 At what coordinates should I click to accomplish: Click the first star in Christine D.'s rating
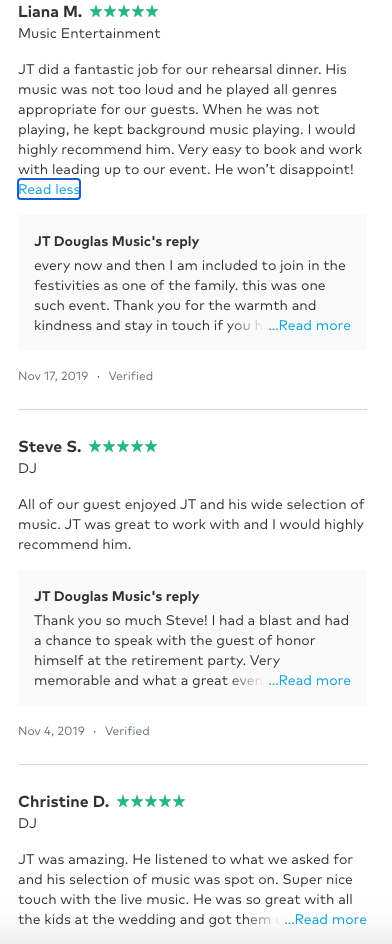click(123, 802)
